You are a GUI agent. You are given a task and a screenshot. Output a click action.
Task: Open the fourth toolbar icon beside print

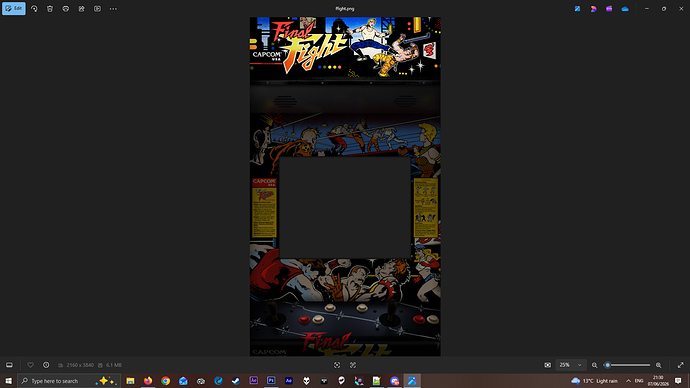[x=81, y=8]
